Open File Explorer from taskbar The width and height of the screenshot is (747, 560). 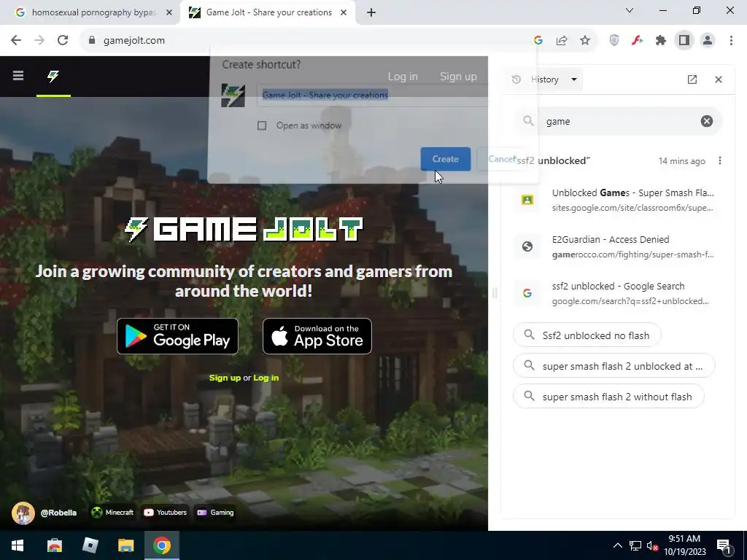125,545
